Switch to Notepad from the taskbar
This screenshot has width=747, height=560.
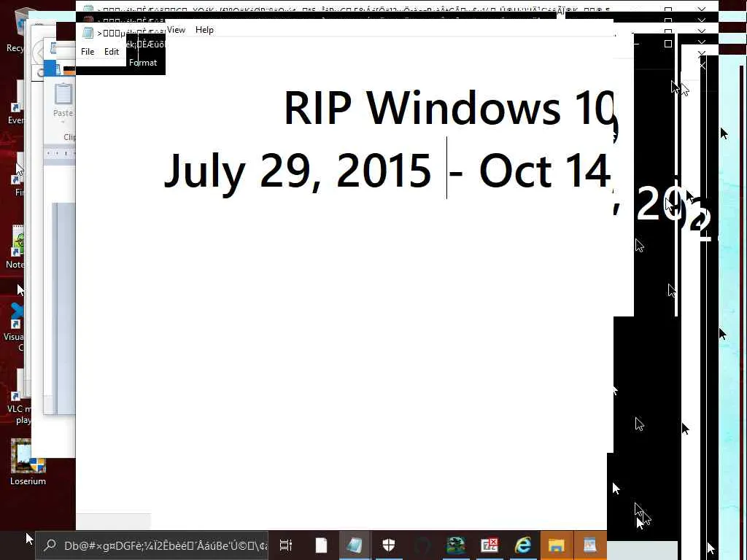point(355,545)
